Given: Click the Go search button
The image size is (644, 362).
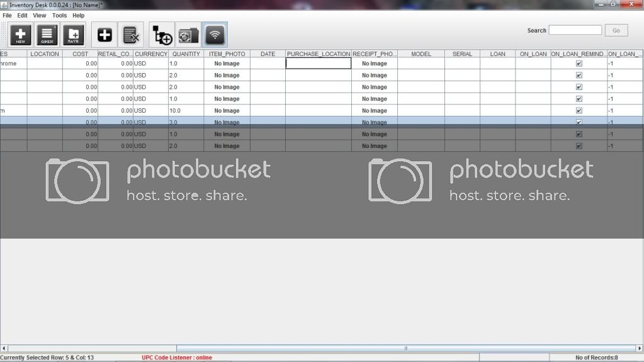Looking at the screenshot, I should pyautogui.click(x=616, y=30).
